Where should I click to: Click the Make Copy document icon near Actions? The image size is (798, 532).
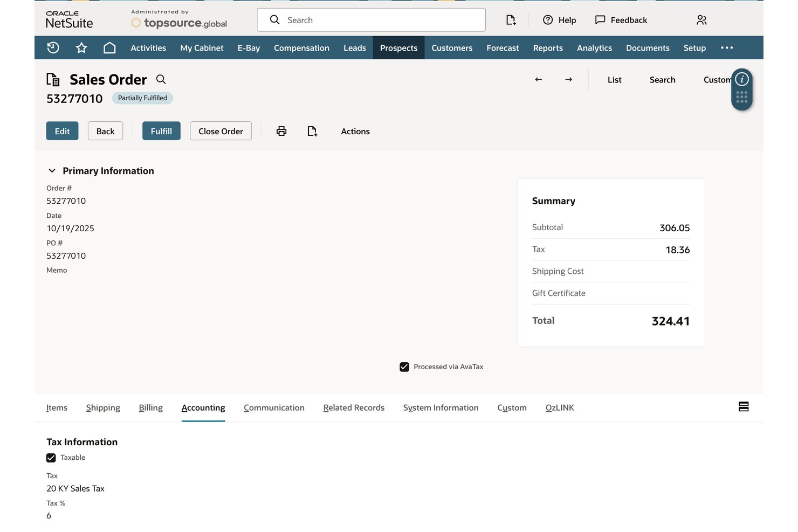tap(312, 131)
